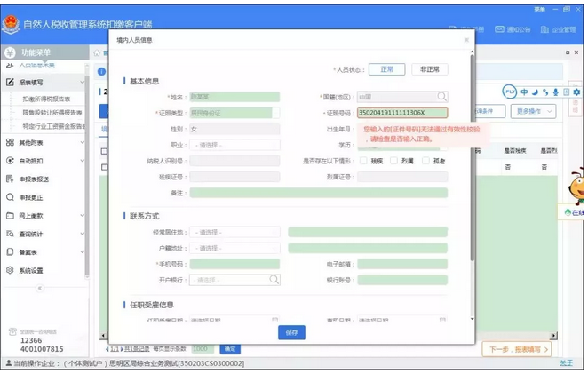588x374 pixels.
Task: Click the 查询统计 search icon
Action: pos(10,234)
